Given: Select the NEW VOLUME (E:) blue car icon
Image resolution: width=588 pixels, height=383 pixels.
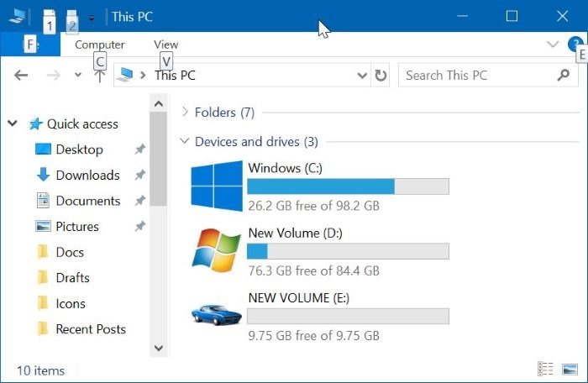Looking at the screenshot, I should pyautogui.click(x=217, y=315).
